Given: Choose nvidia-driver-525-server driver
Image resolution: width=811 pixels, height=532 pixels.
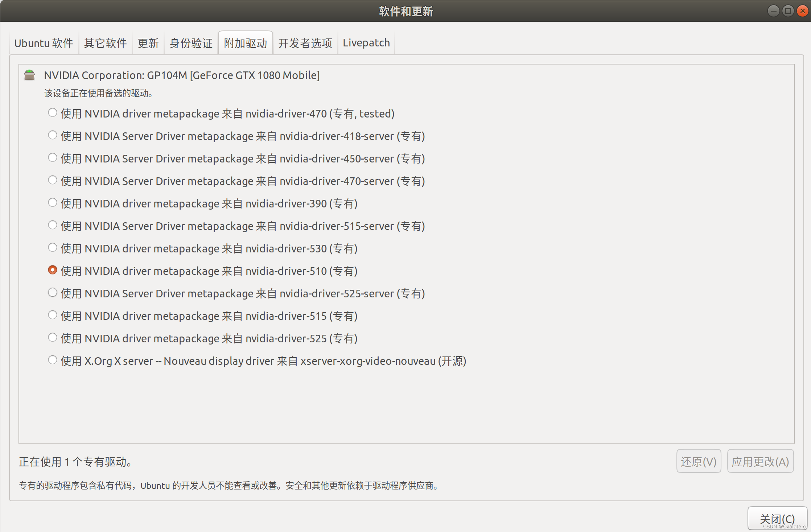Looking at the screenshot, I should (53, 292).
